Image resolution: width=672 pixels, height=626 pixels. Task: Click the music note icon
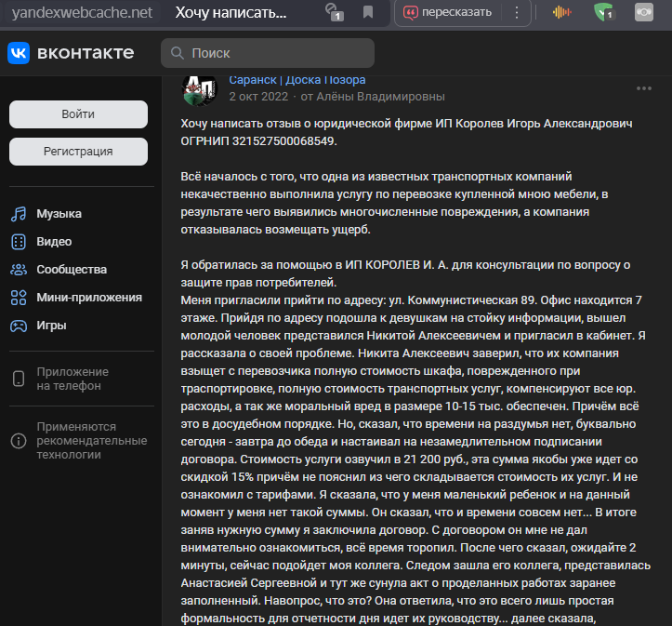(x=19, y=214)
